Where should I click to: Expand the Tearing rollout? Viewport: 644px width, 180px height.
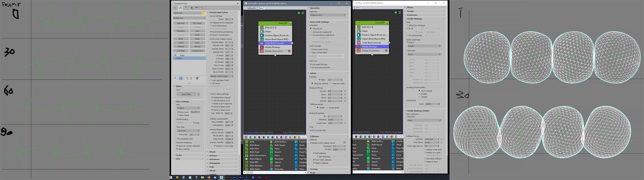[328, 169]
